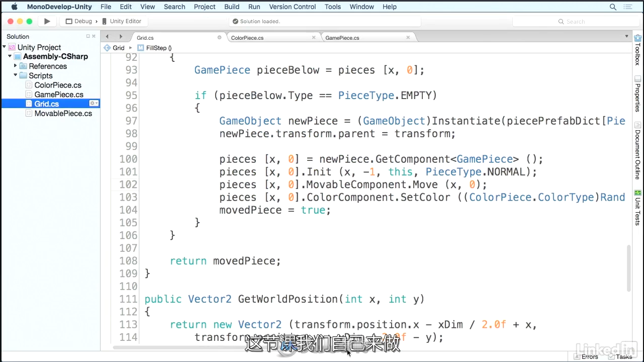Expand the References folder
This screenshot has width=644, height=362.
coord(15,66)
